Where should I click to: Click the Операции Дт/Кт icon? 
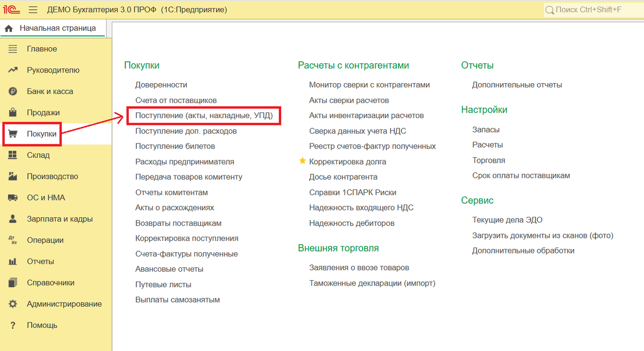(13, 240)
